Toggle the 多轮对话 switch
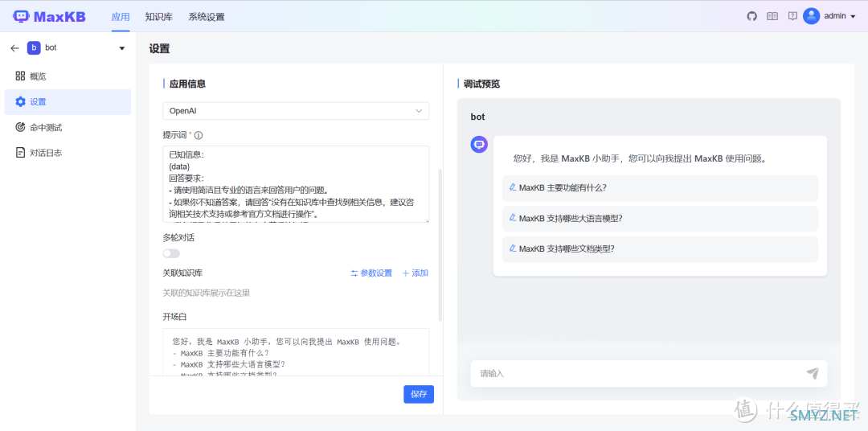Screen dimensions: 868x431 tap(171, 253)
